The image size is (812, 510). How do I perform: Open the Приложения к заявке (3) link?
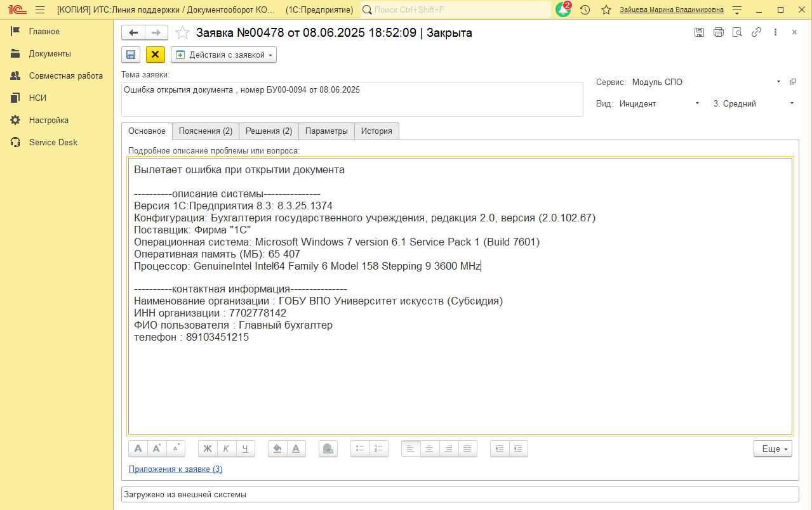coord(175,469)
